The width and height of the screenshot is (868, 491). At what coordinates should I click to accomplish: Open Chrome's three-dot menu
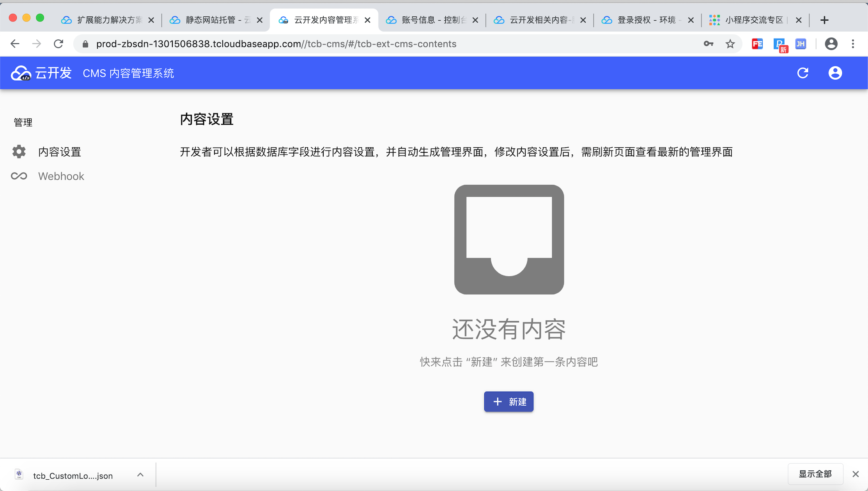[x=853, y=44]
